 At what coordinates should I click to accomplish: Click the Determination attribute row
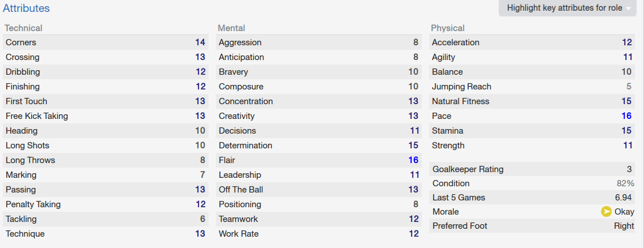[x=319, y=146]
